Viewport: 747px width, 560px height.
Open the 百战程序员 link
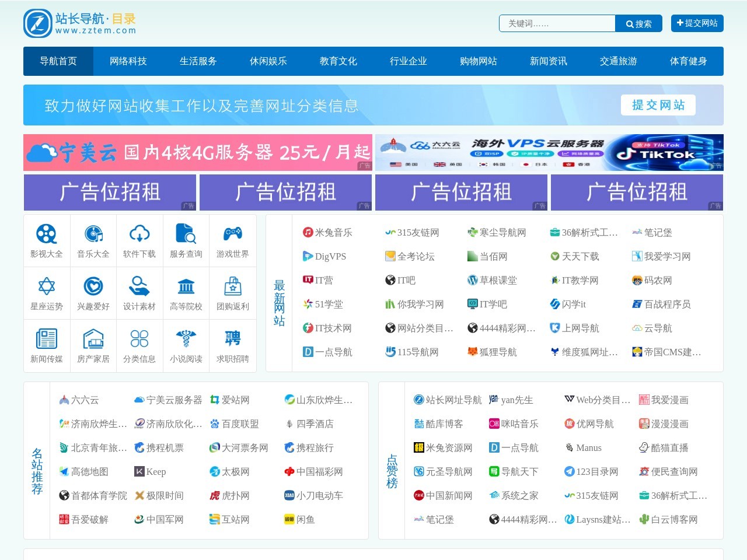point(667,304)
